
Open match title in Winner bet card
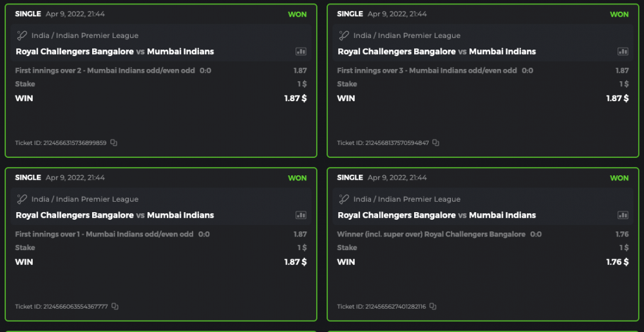[x=437, y=215]
